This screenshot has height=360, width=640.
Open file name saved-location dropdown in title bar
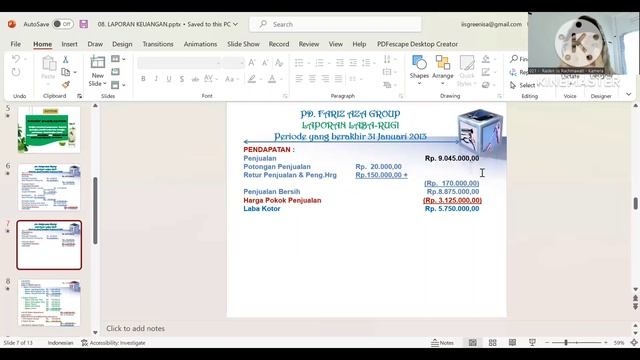236,24
